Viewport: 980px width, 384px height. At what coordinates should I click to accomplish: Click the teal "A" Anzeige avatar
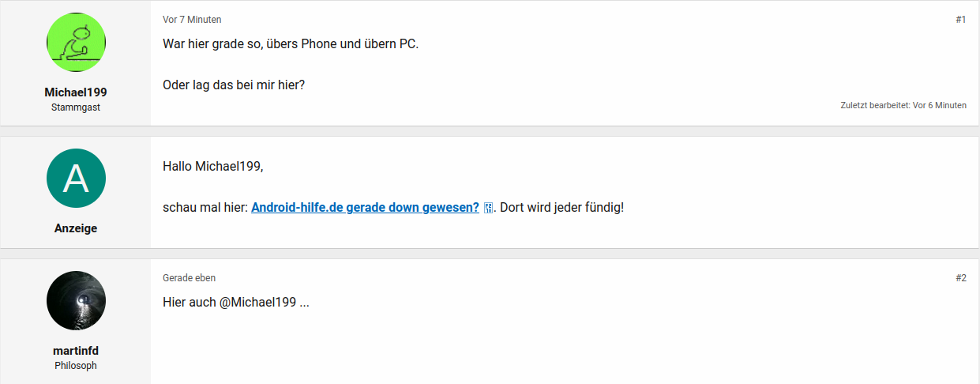click(x=76, y=178)
